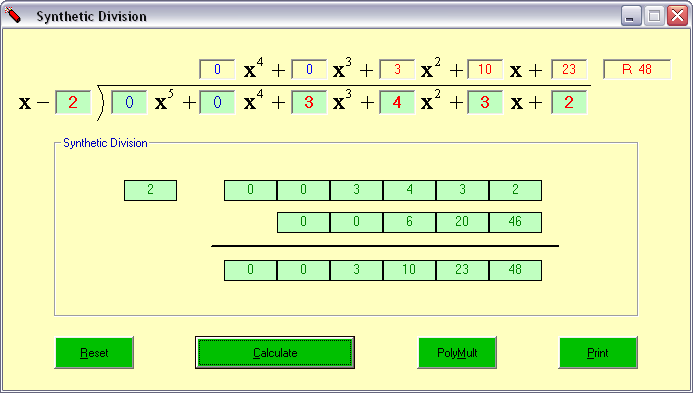This screenshot has height=393, width=693.
Task: Minimize the Synthetic Division window
Action: (x=631, y=16)
